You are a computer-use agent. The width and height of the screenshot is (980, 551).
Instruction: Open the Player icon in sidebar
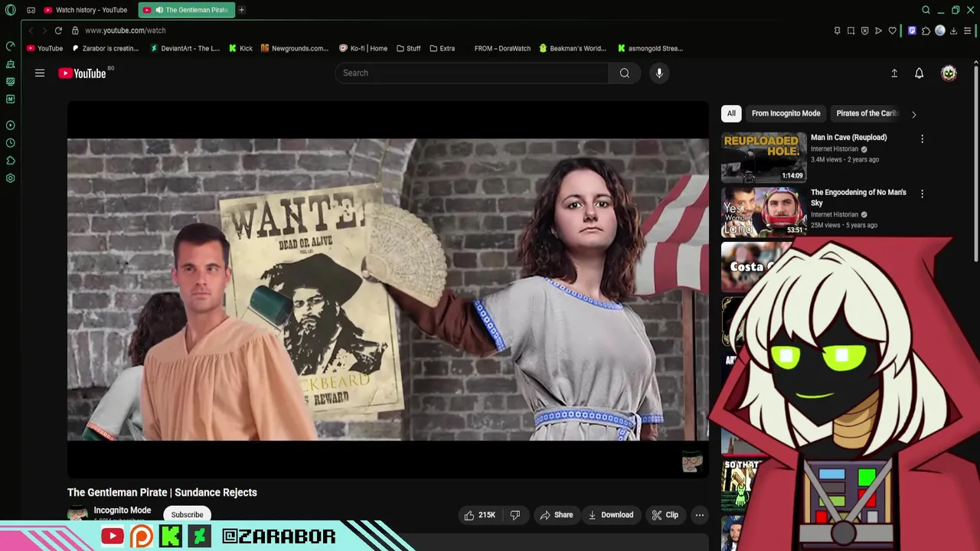(10, 125)
